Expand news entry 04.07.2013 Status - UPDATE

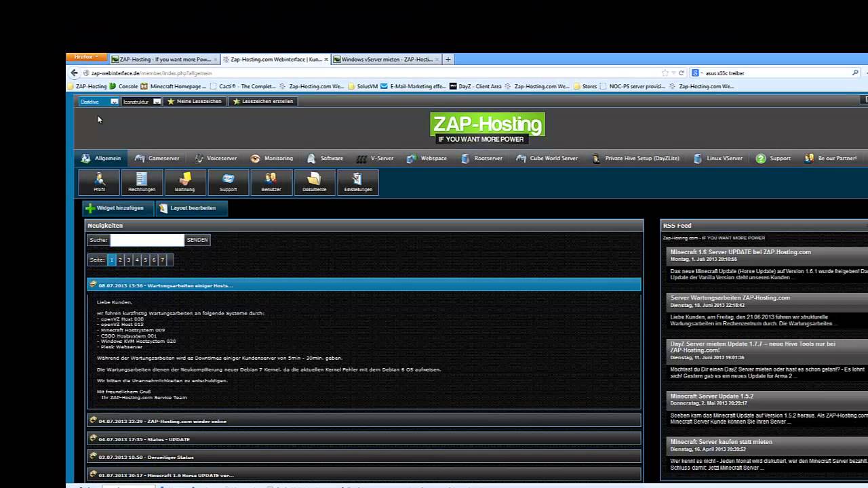pos(363,439)
